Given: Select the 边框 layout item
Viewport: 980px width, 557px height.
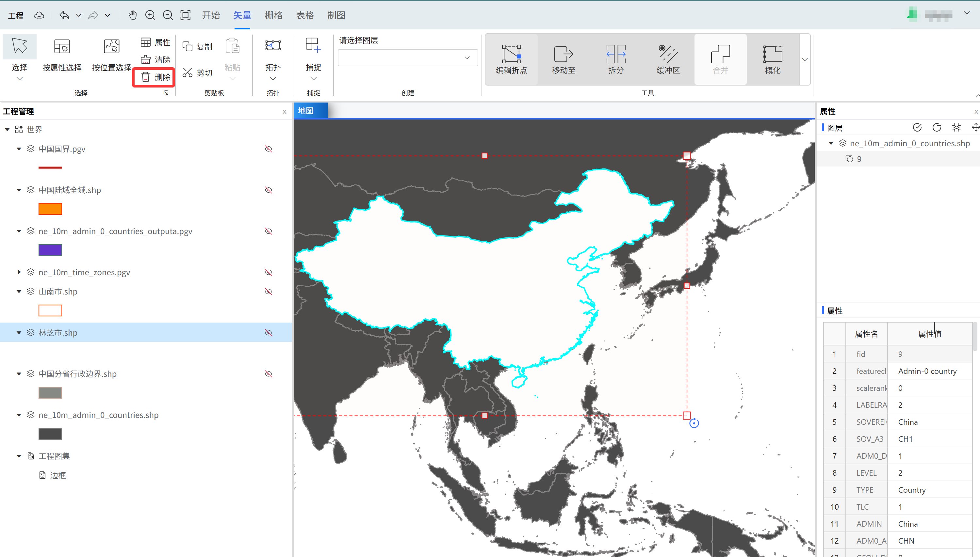Looking at the screenshot, I should (x=58, y=475).
